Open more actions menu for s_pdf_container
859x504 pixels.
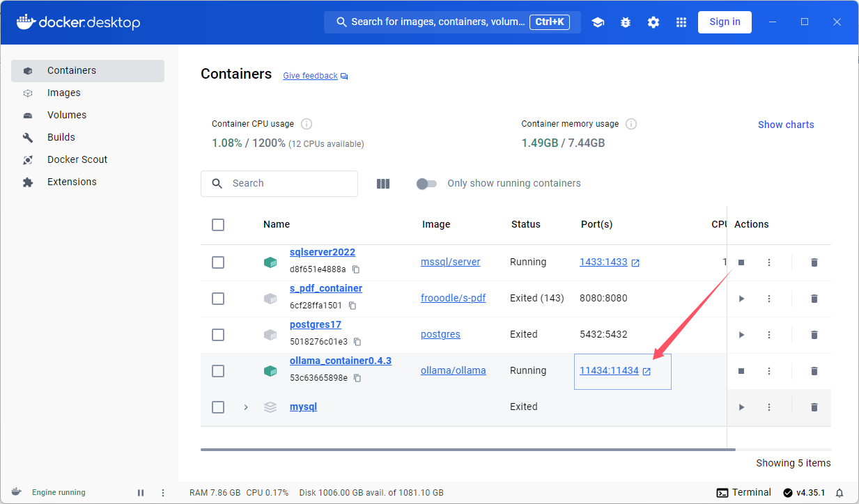(x=769, y=299)
